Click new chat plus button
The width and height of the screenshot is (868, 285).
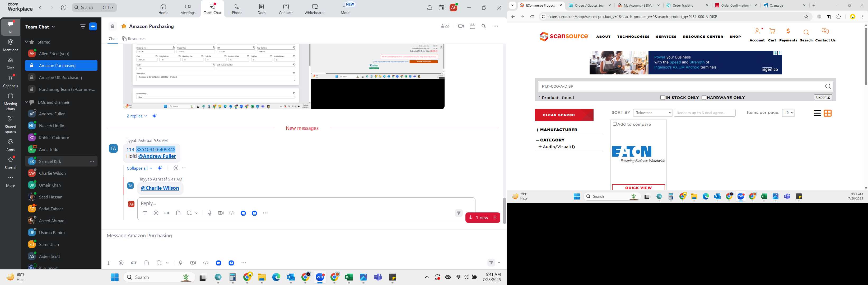pyautogui.click(x=93, y=27)
